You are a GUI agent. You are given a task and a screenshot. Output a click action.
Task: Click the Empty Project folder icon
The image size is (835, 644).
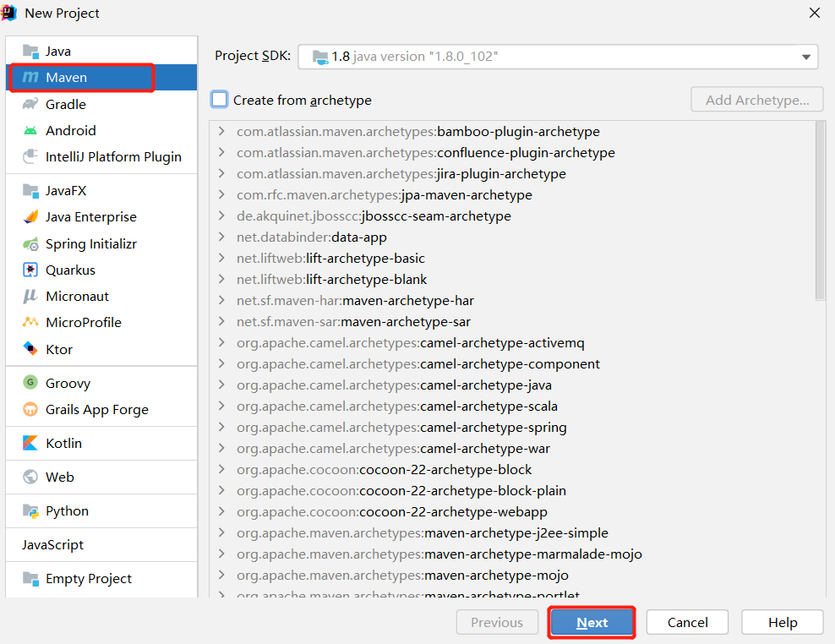[x=31, y=578]
